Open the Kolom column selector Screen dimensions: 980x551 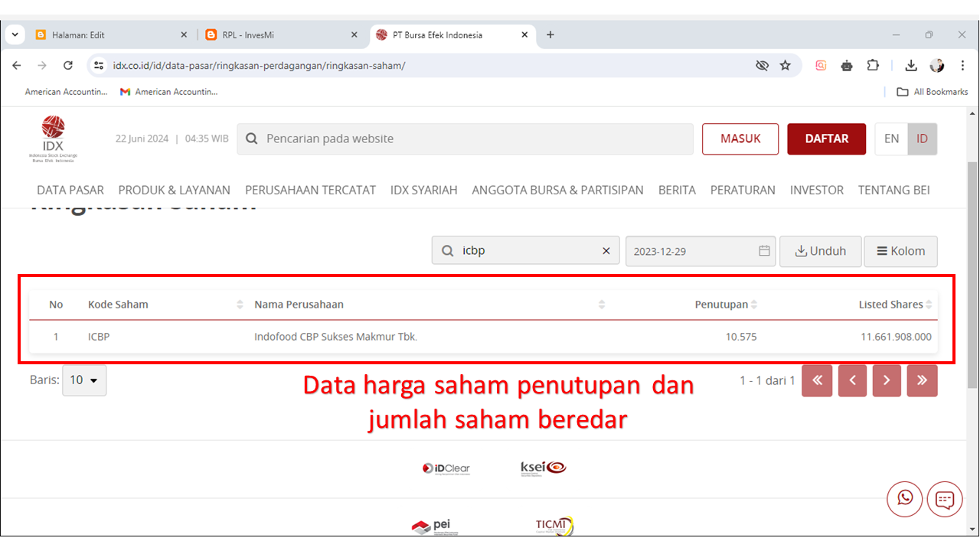900,251
